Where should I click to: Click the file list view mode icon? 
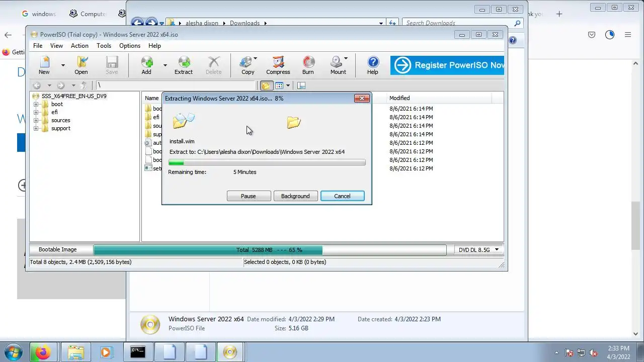[x=279, y=85]
